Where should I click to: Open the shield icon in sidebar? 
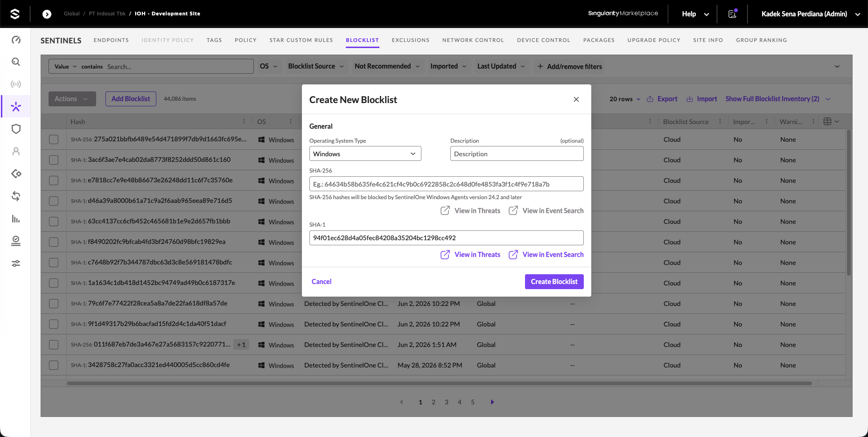pos(16,129)
